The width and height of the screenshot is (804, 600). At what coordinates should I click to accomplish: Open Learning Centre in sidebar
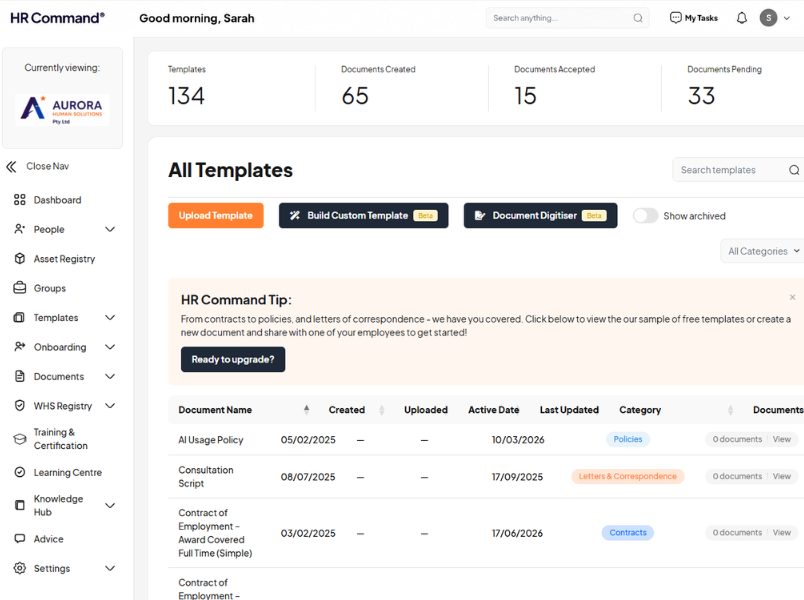(68, 472)
